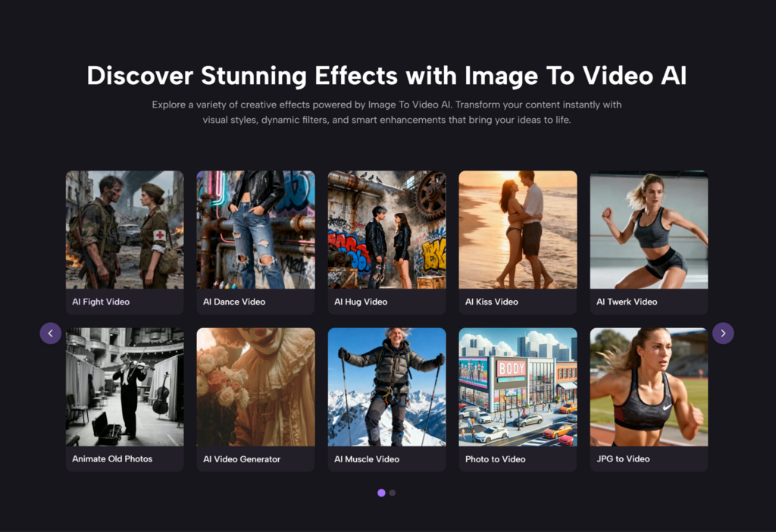Click the Animate Old Photos label
The image size is (776, 532).
pos(112,459)
